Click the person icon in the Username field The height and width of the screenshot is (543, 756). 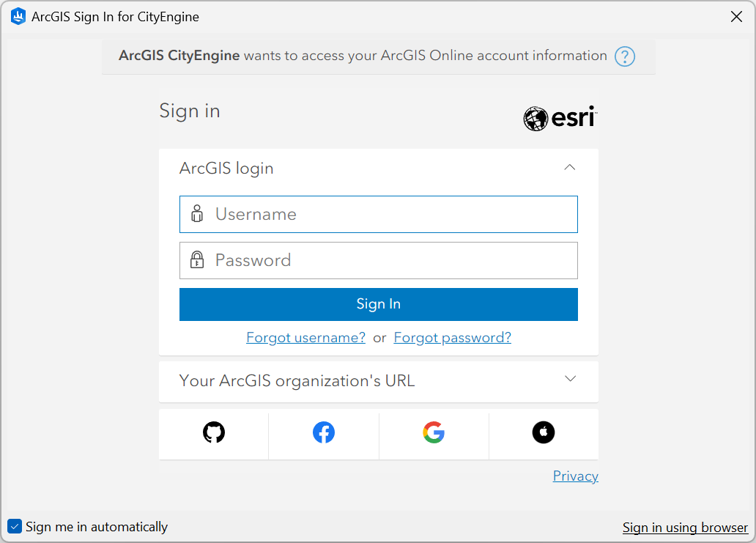196,214
